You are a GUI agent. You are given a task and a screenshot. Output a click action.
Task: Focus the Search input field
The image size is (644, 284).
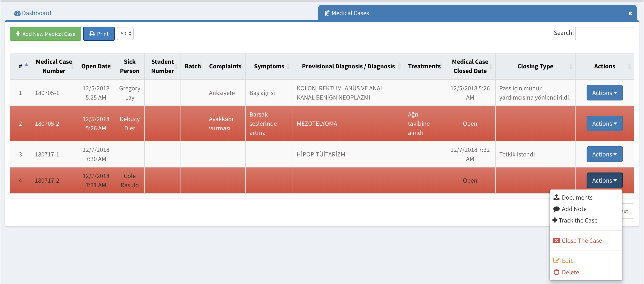coord(604,33)
